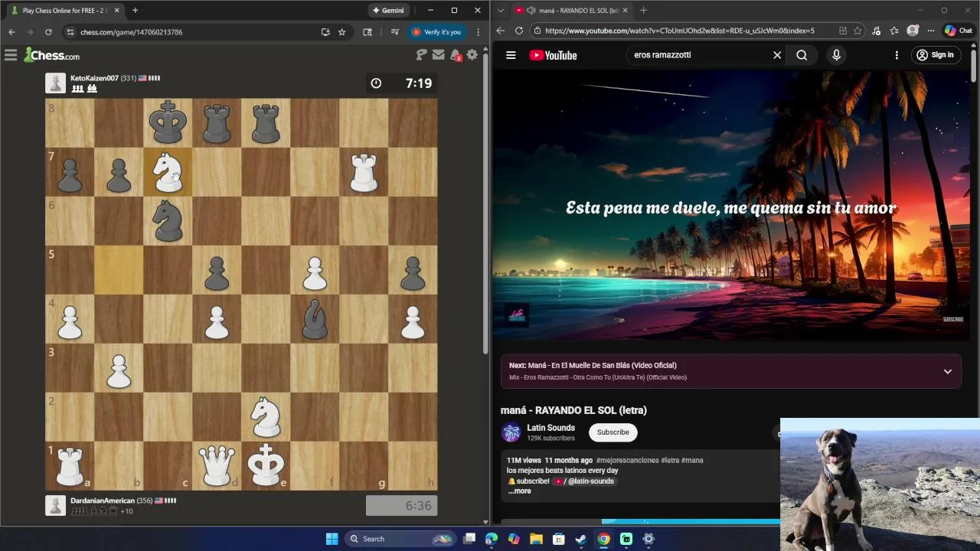This screenshot has width=980, height=551.
Task: Open the Chess.com friends handshake icon
Action: coord(421,54)
